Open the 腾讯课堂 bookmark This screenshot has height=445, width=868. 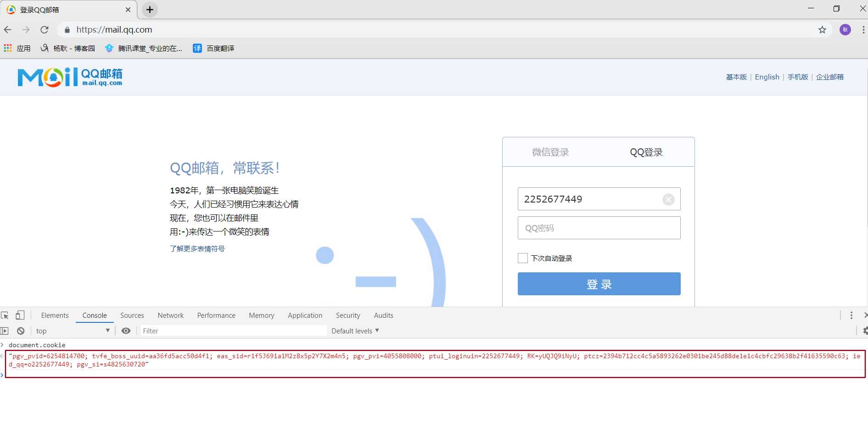tap(144, 48)
